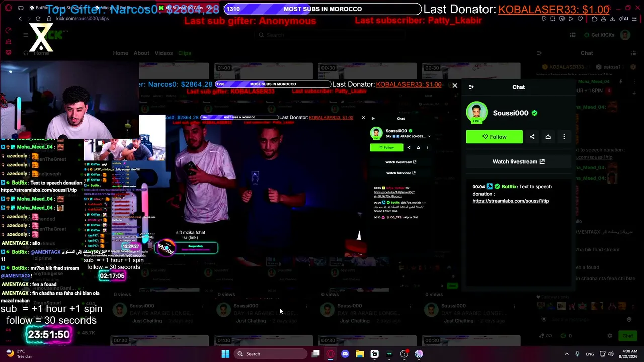Open the taskbar clock showing 4:00 AM
The height and width of the screenshot is (362, 644).
[629, 354]
